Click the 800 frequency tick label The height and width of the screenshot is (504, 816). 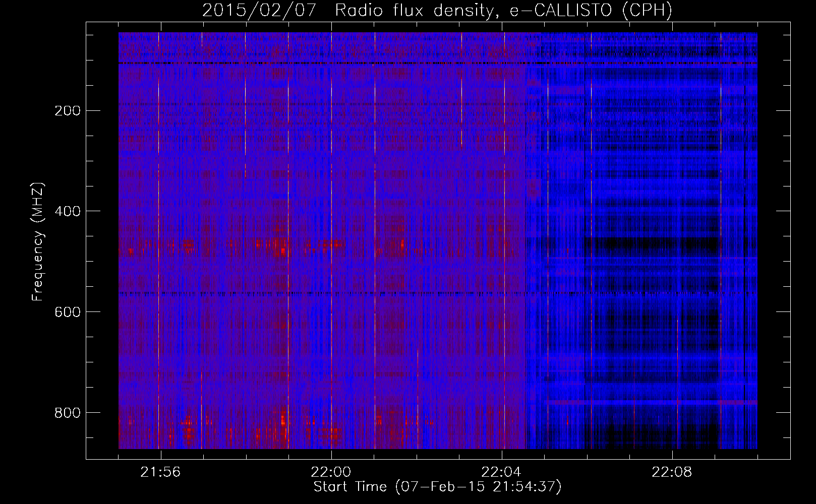[x=67, y=413]
